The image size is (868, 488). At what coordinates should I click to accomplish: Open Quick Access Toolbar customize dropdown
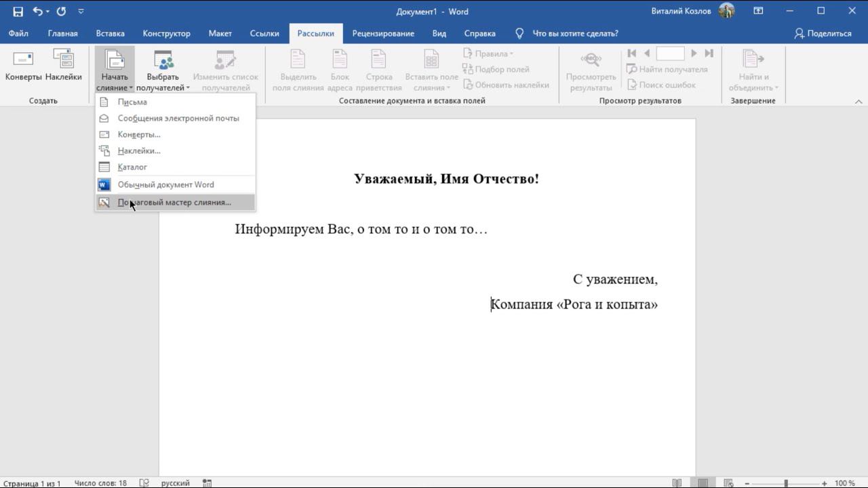click(81, 12)
